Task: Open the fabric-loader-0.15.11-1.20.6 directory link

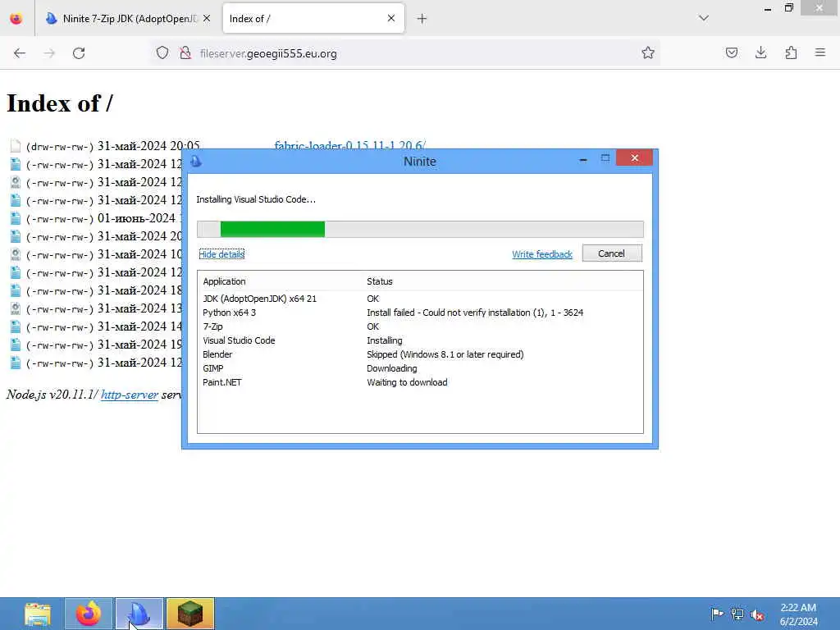Action: pyautogui.click(x=349, y=144)
